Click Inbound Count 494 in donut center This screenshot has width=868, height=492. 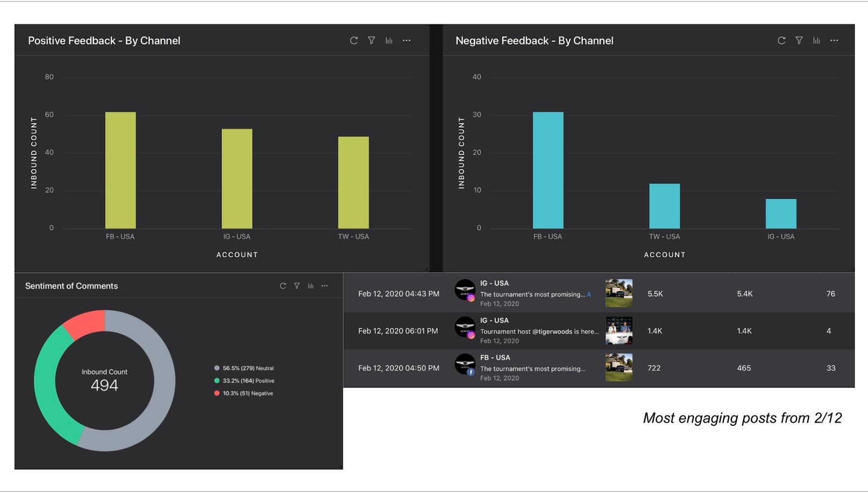click(x=104, y=381)
